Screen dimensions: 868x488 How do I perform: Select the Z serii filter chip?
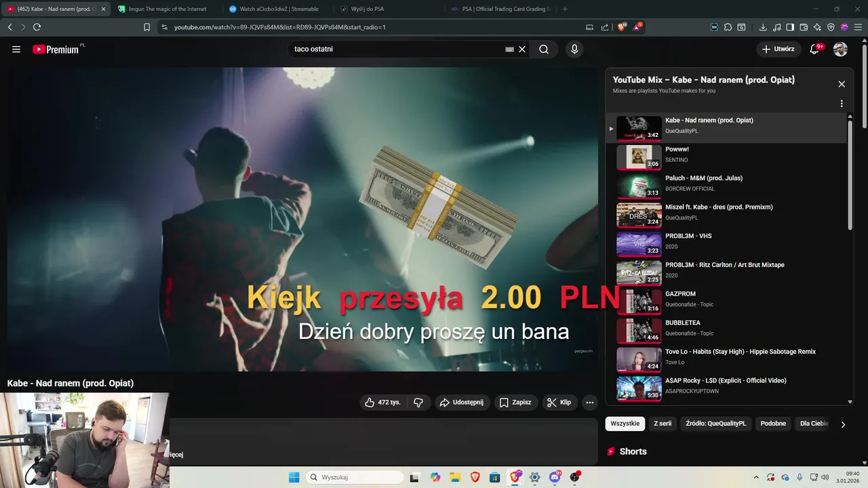click(x=663, y=424)
